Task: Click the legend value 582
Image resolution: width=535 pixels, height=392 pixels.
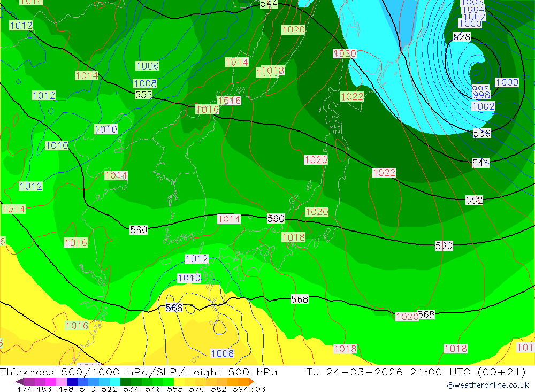Action: point(219,389)
